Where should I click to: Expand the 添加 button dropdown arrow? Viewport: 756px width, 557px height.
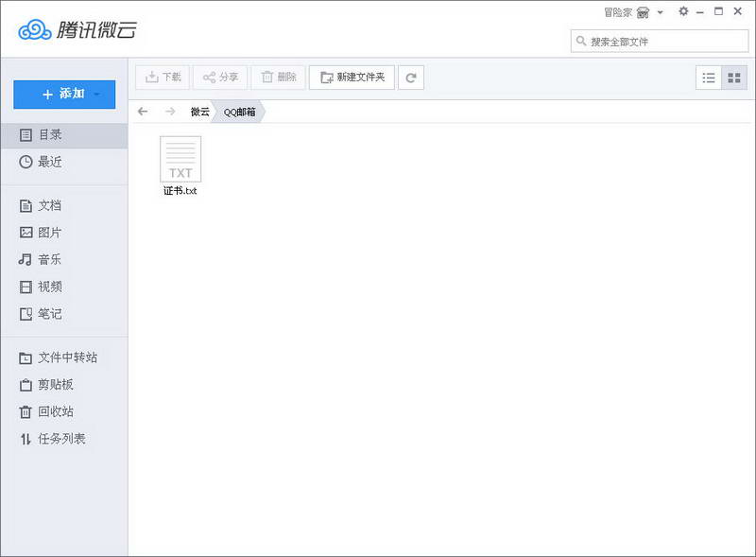tap(97, 95)
